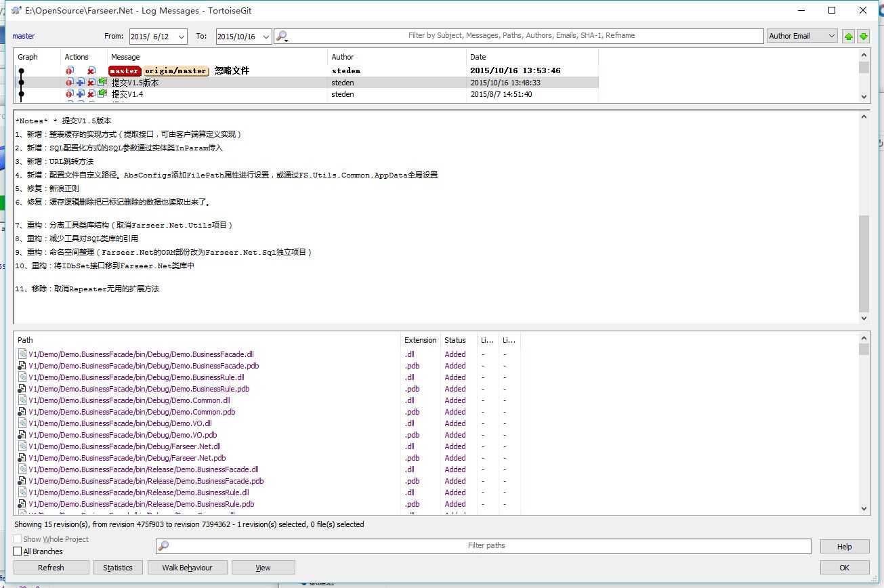Sort files by the Path column header
Viewport: 884px width, 588px height.
click(x=207, y=340)
